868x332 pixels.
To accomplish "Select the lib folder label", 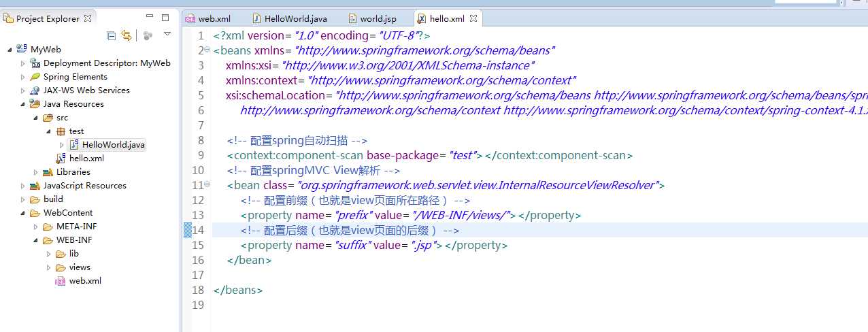I will coord(74,253).
